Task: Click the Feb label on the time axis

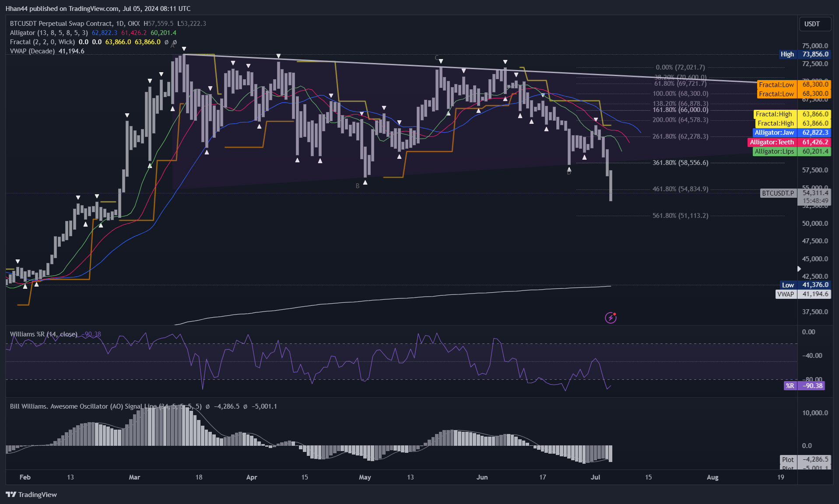Action: pos(25,477)
